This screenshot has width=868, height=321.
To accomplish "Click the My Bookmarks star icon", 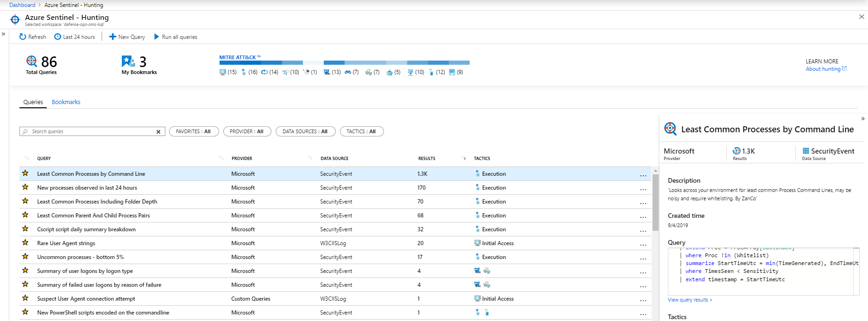I will (x=128, y=61).
